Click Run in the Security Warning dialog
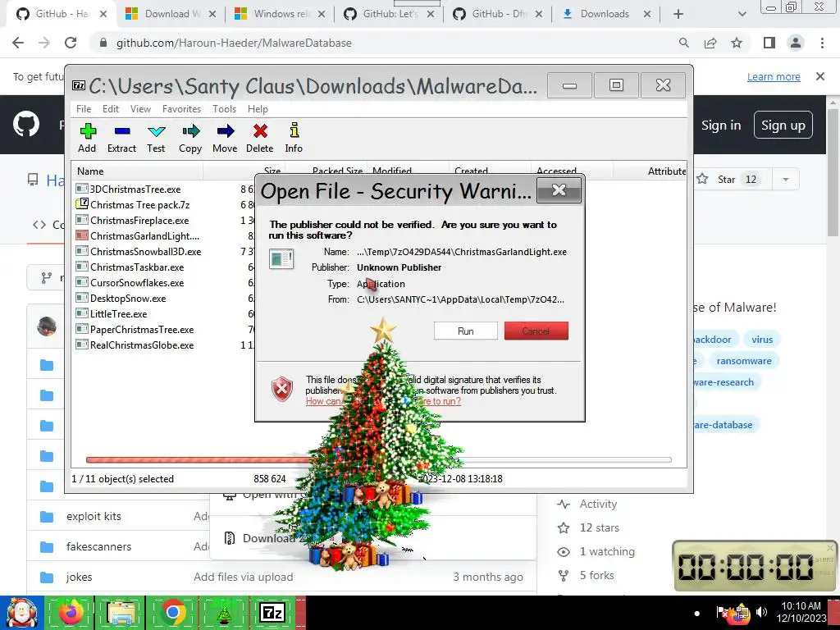 click(466, 331)
